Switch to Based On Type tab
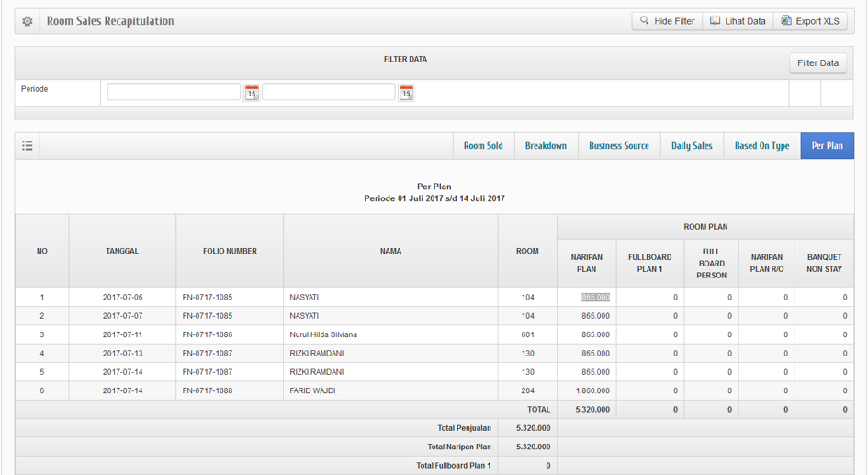The height and width of the screenshot is (475, 868). click(761, 146)
